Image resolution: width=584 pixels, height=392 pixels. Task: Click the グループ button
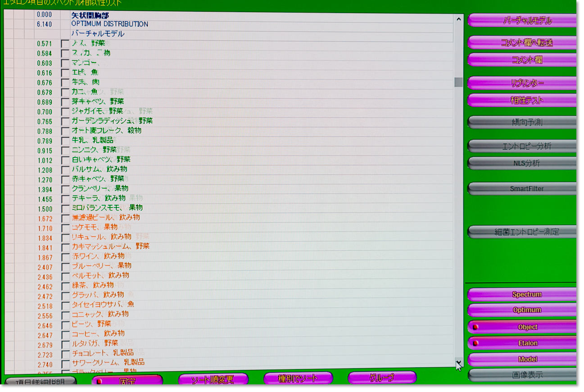pyautogui.click(x=382, y=378)
